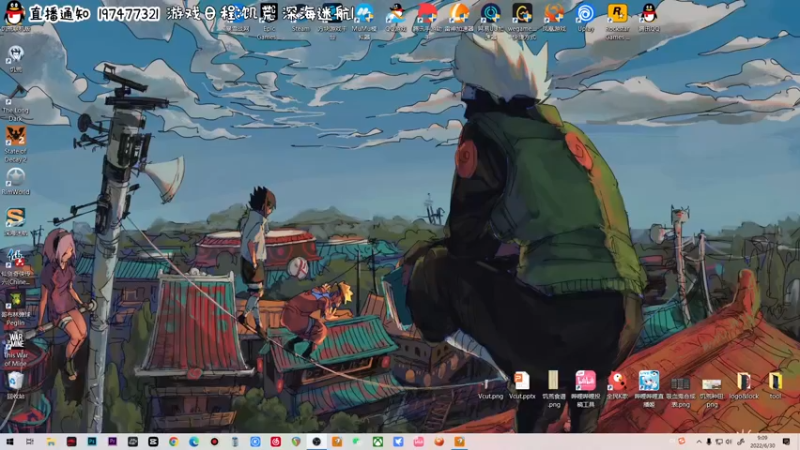Click the microphone icon in system tray

coord(709,442)
